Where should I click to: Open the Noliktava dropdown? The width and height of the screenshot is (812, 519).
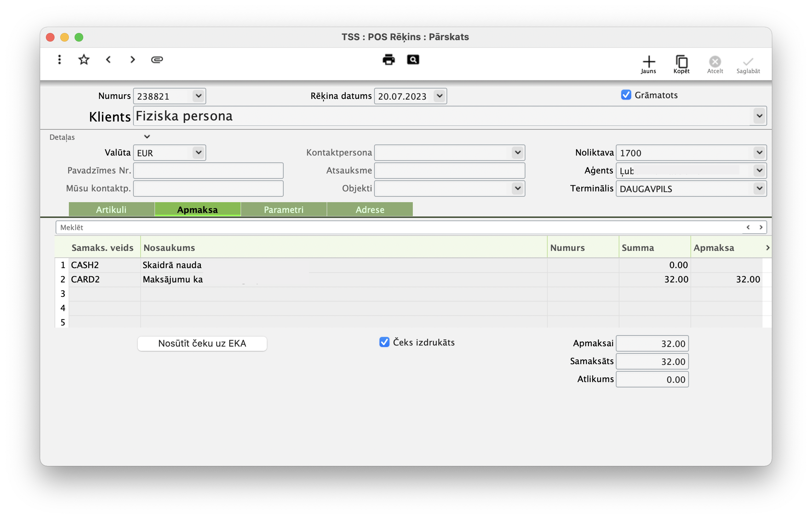click(x=759, y=153)
